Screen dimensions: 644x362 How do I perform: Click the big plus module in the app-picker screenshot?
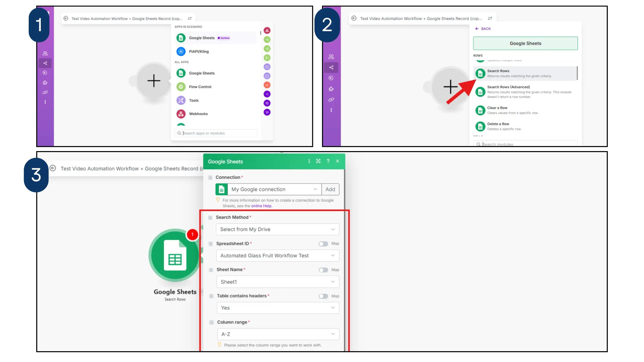pyautogui.click(x=154, y=81)
